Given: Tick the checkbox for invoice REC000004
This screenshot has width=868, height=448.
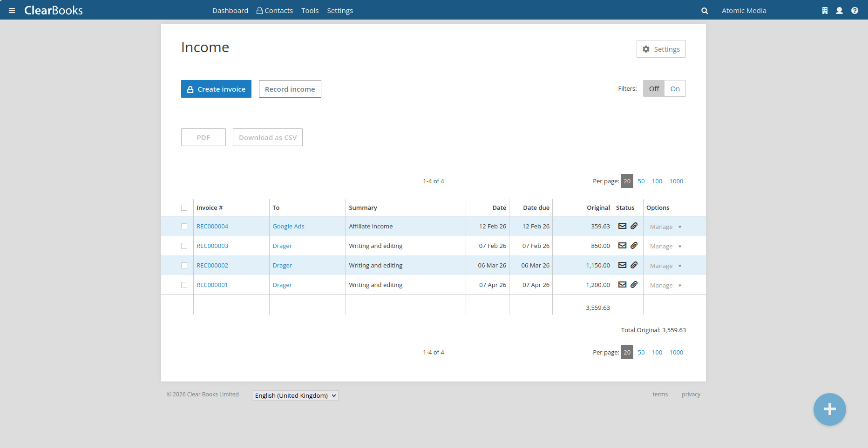Looking at the screenshot, I should [184, 227].
